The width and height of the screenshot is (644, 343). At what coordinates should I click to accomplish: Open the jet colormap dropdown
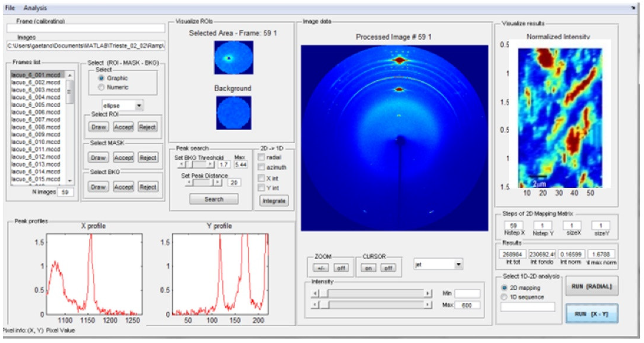(438, 265)
